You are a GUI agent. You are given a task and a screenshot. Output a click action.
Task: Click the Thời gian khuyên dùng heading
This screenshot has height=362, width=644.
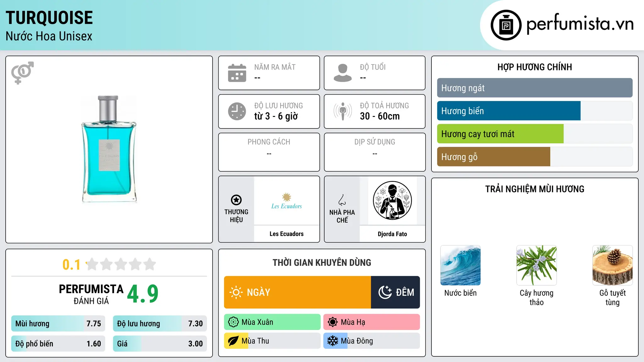(322, 262)
